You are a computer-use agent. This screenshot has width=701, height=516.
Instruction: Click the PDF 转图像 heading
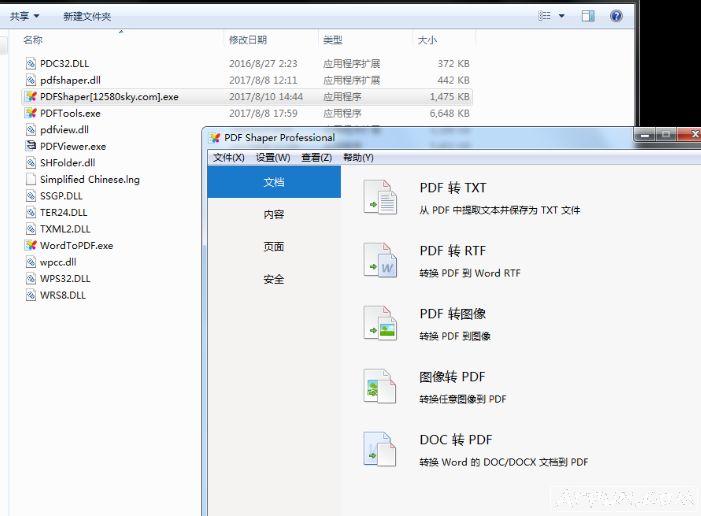point(452,314)
